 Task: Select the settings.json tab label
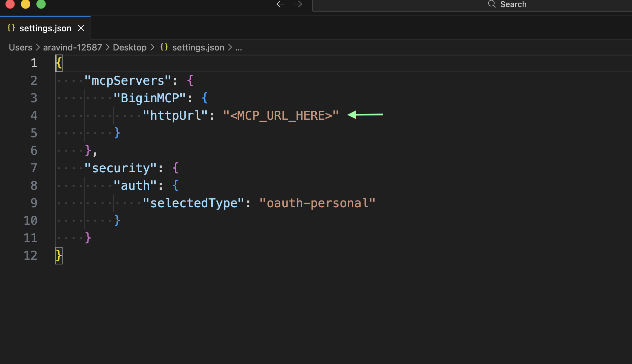[45, 28]
